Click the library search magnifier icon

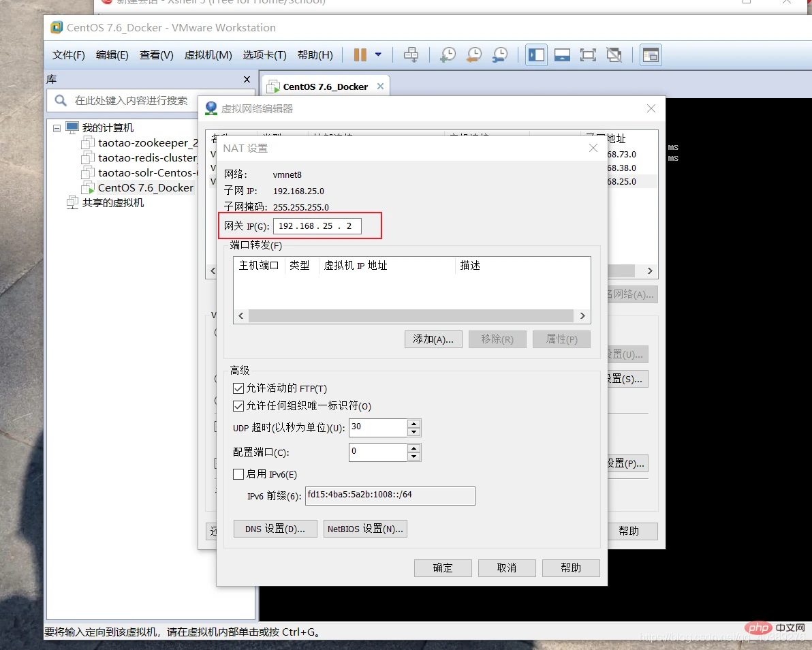61,100
